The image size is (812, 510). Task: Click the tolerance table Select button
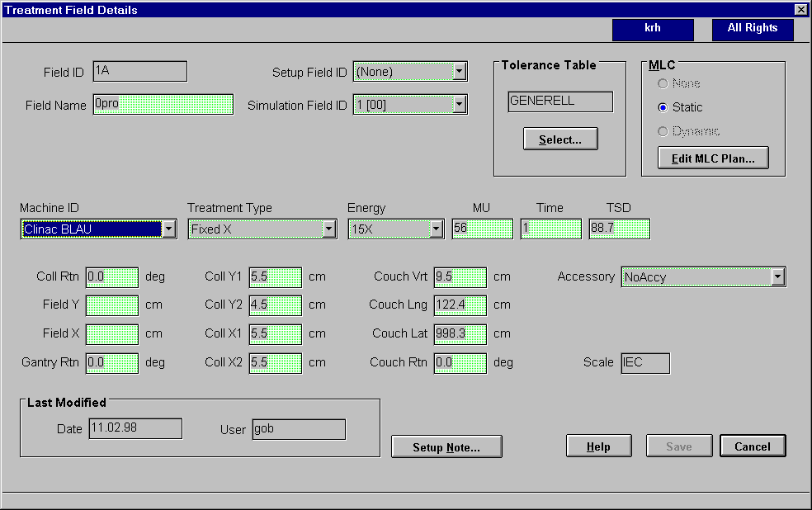pos(560,139)
